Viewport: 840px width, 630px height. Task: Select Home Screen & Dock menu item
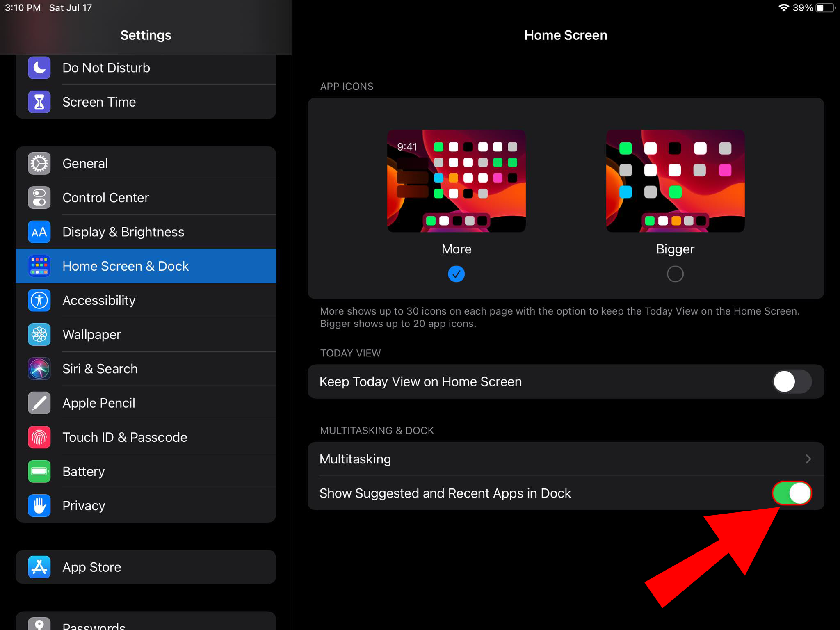point(125,266)
